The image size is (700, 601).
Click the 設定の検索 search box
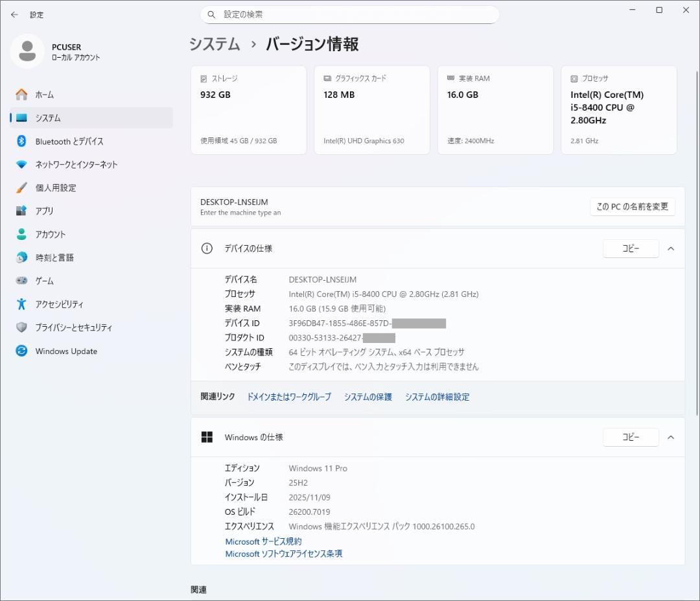click(x=350, y=14)
